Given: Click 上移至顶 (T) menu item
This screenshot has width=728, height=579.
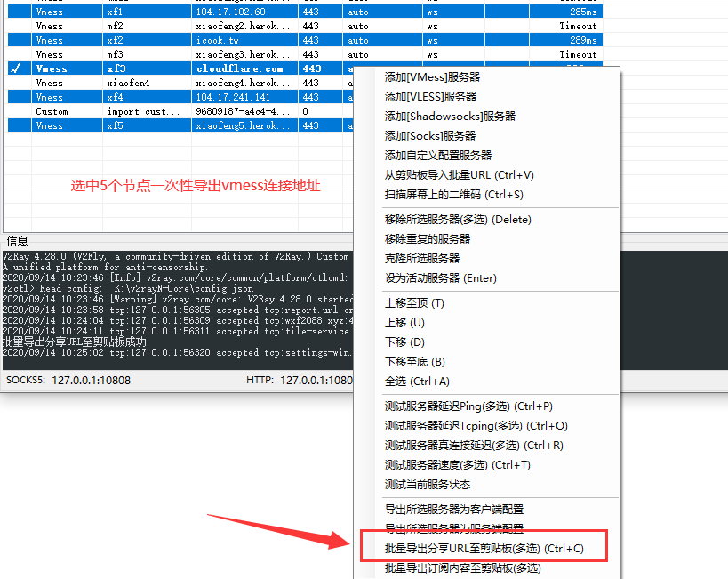Looking at the screenshot, I should [414, 303].
